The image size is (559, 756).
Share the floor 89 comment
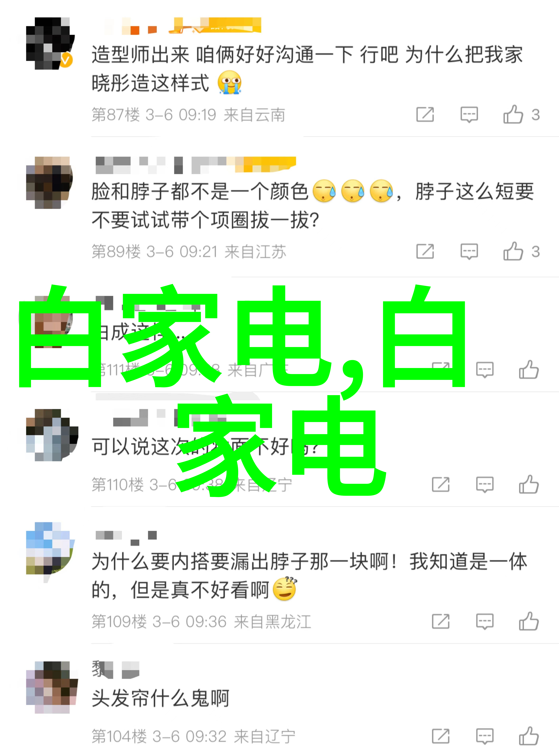click(x=425, y=251)
